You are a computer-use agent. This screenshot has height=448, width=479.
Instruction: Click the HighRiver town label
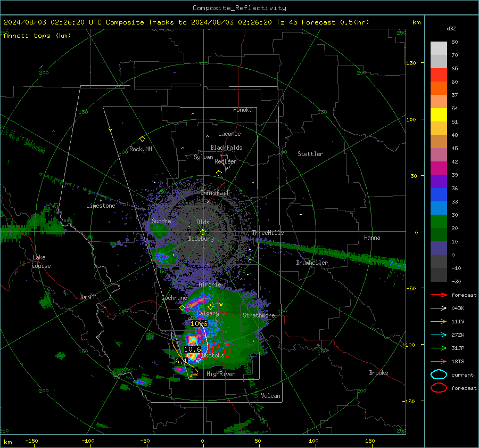tap(221, 374)
